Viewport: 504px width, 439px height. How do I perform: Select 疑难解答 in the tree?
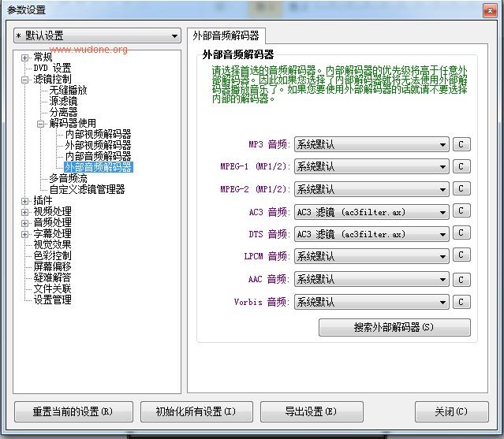point(52,277)
